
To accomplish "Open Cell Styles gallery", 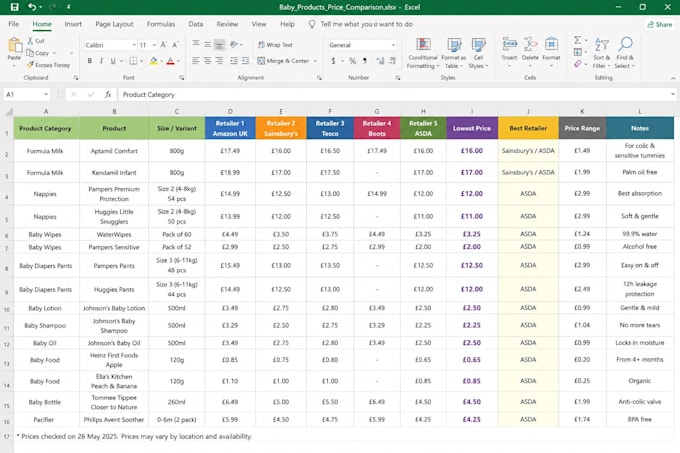I will pyautogui.click(x=478, y=53).
